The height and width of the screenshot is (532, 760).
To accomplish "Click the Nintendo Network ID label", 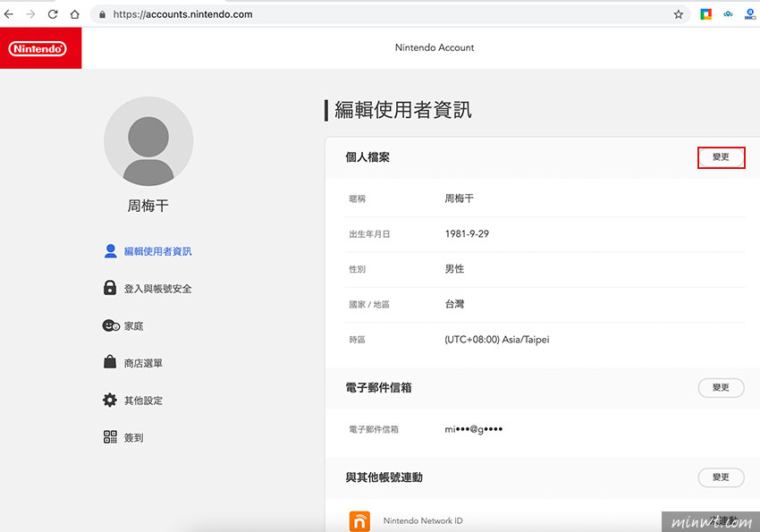I will point(423,521).
